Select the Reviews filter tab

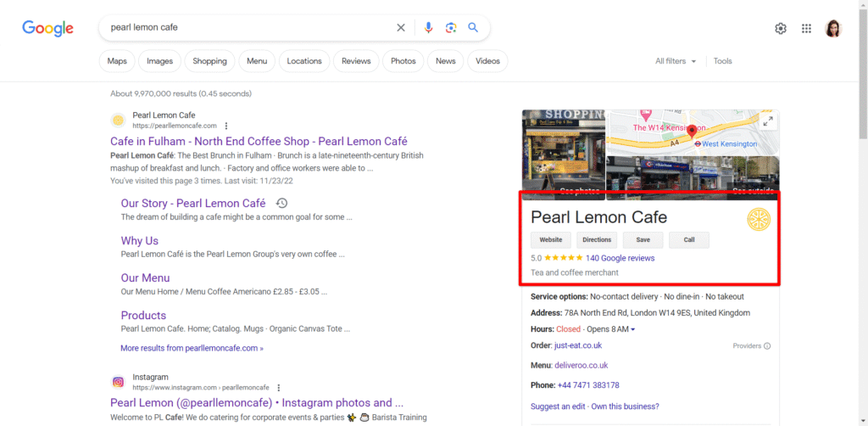pos(356,61)
